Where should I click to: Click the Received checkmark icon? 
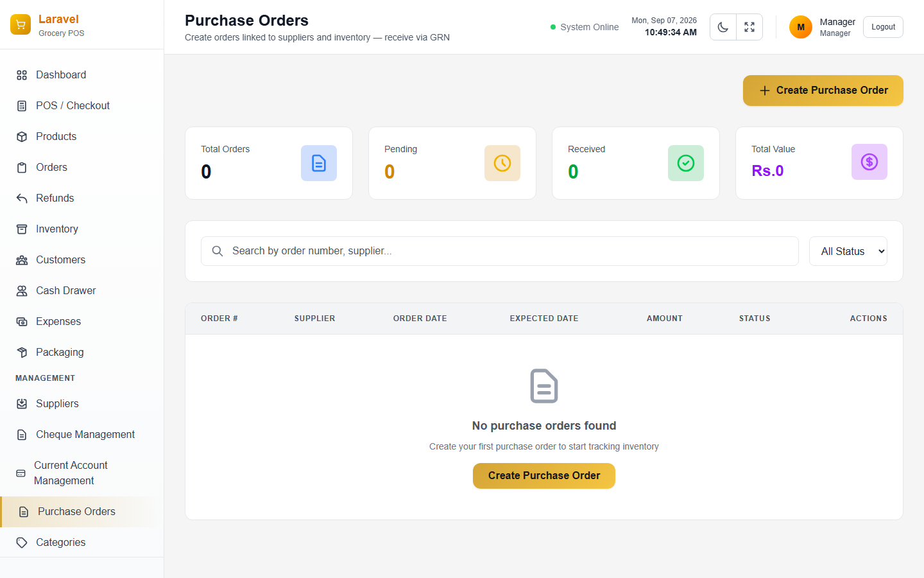click(x=686, y=163)
